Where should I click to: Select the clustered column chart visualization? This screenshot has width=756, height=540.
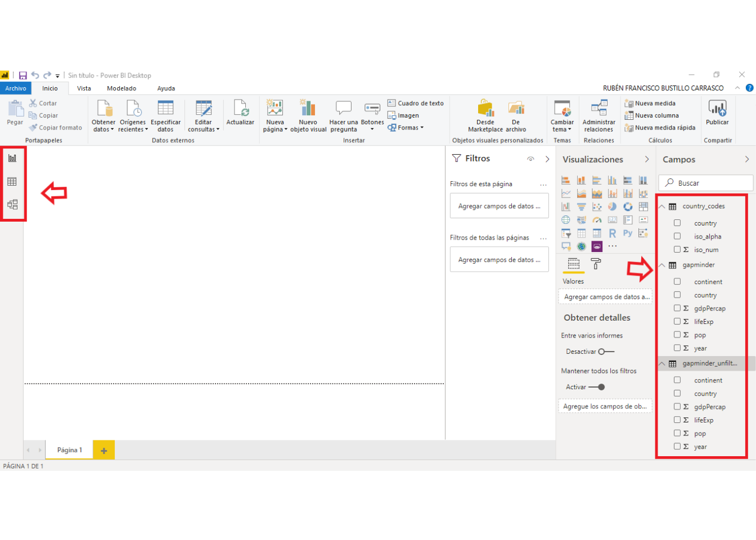[x=612, y=180]
